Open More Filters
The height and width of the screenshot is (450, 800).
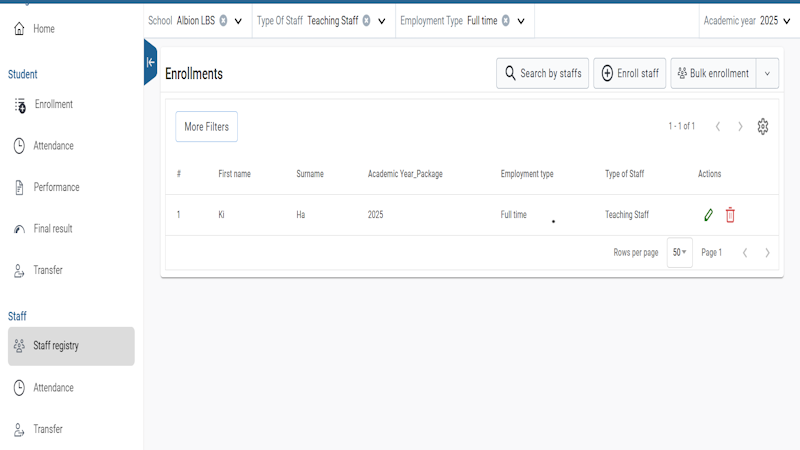207,127
